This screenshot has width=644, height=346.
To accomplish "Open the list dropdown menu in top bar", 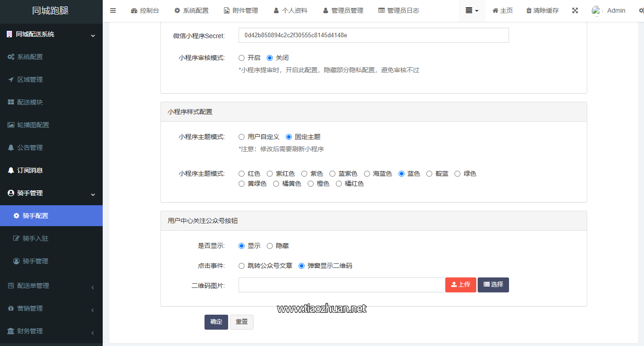I will click(x=472, y=10).
